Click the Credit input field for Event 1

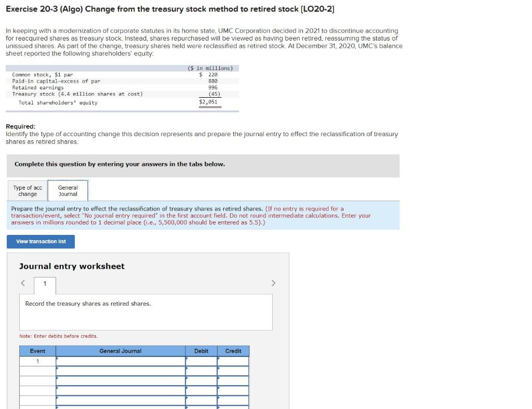pyautogui.click(x=233, y=359)
